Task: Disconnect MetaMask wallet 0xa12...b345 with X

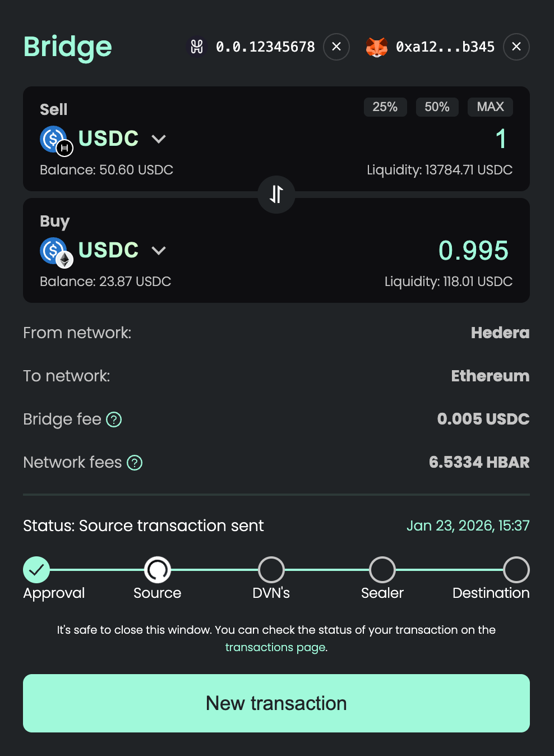Action: pos(516,47)
